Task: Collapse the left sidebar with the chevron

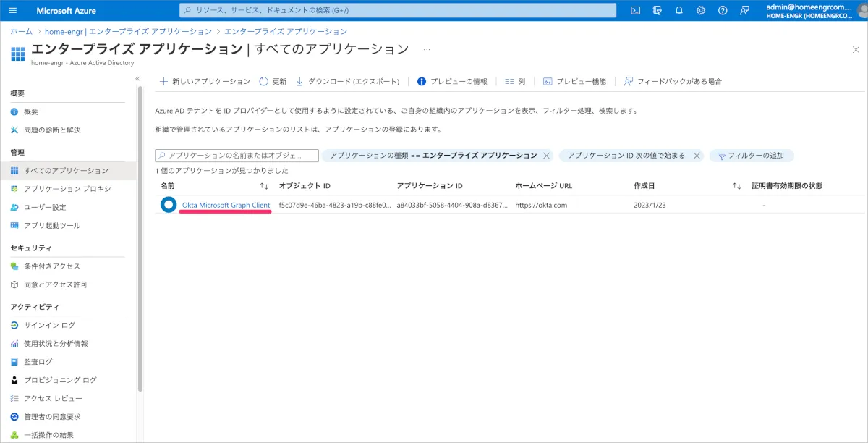Action: pos(137,78)
